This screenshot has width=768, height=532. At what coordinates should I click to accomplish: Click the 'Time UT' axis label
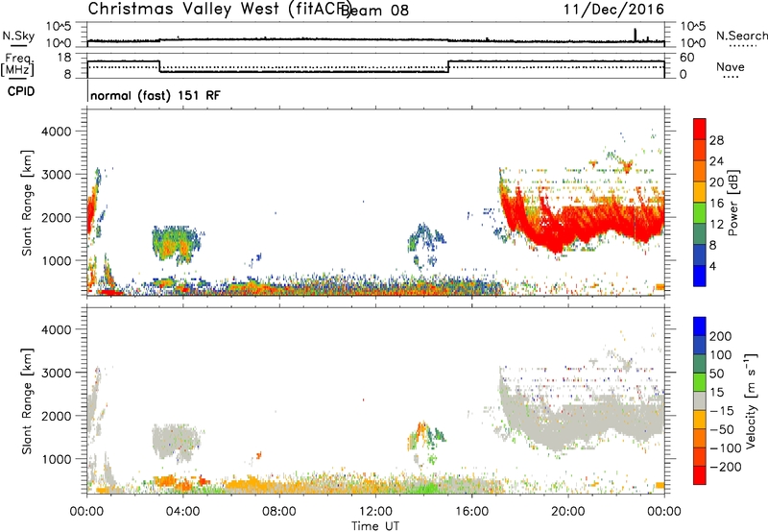[375, 526]
